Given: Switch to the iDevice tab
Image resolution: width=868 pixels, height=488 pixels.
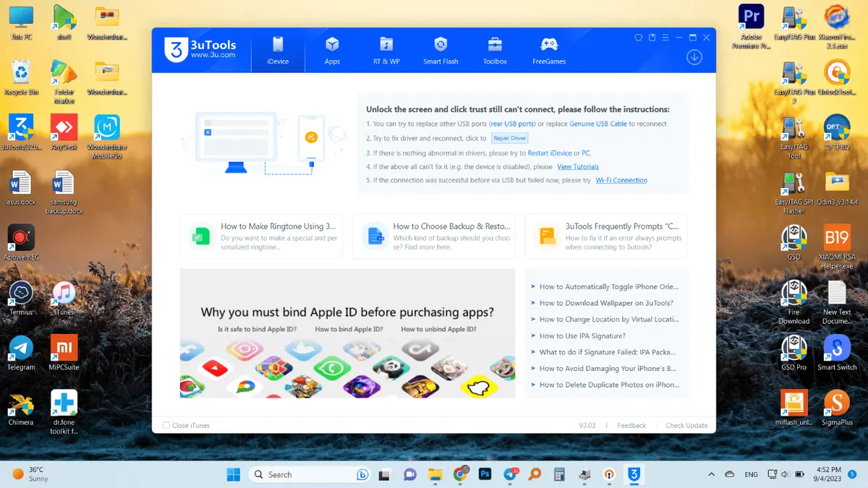Looking at the screenshot, I should (278, 51).
